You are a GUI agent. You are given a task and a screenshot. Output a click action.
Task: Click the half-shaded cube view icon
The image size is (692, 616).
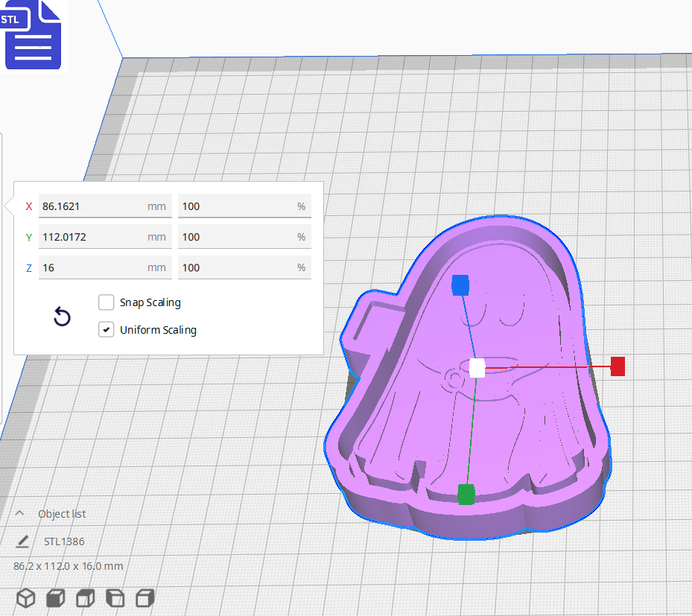pyautogui.click(x=115, y=597)
